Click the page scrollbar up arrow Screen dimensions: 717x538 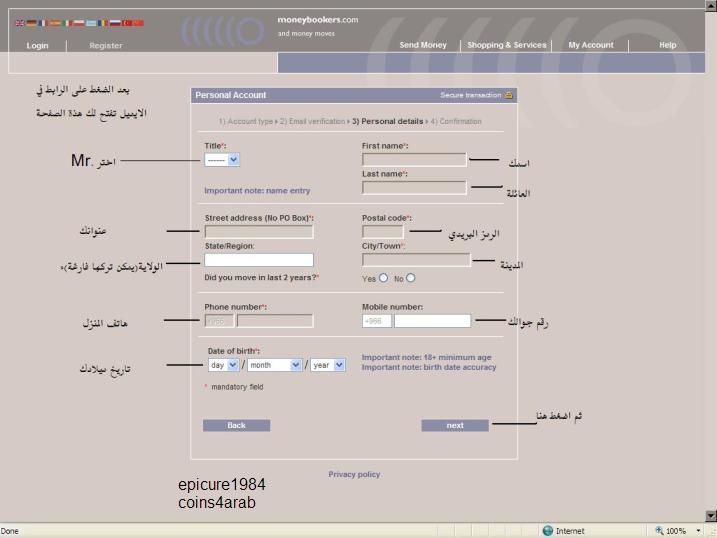coord(711,5)
